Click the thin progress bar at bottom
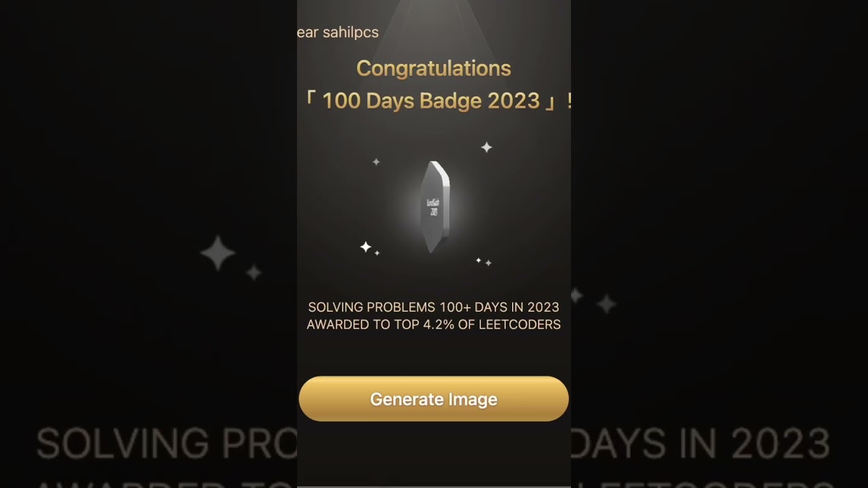This screenshot has width=868, height=488. (433, 486)
